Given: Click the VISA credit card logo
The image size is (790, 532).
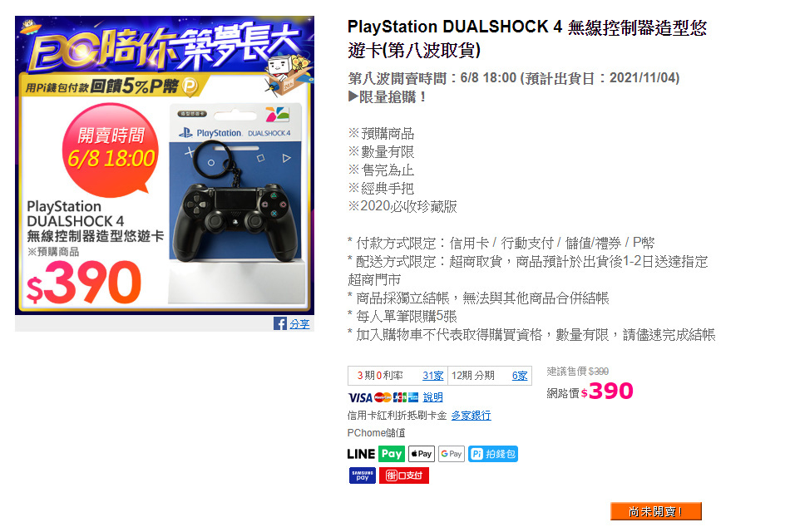Looking at the screenshot, I should pyautogui.click(x=360, y=398).
